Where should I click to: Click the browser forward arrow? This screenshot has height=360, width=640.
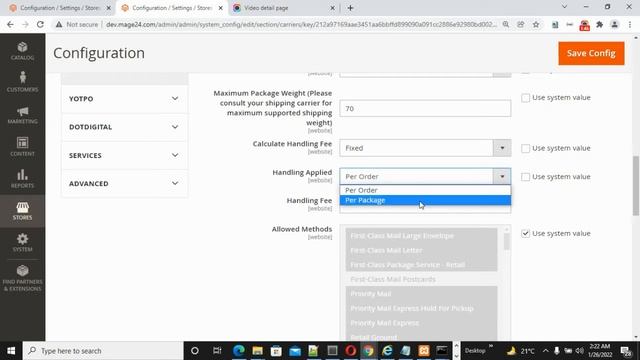[x=25, y=24]
